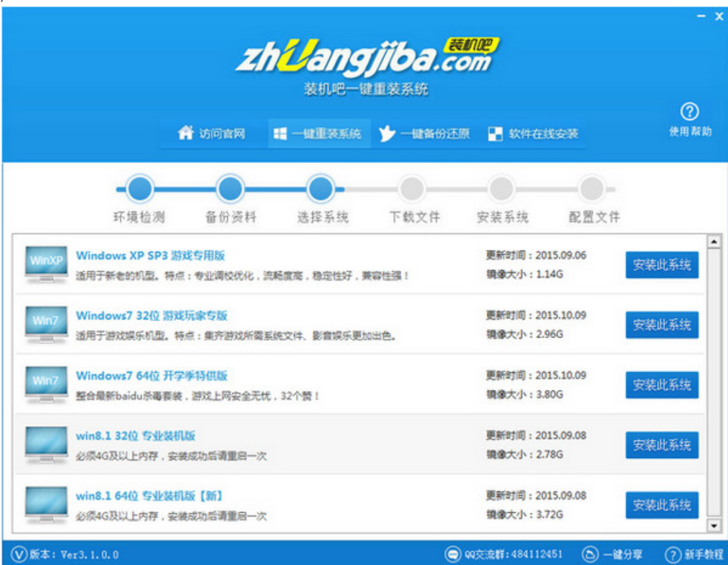Screen dimensions: 728x565
Task: Click the 备份资料 step circle
Action: (230, 189)
